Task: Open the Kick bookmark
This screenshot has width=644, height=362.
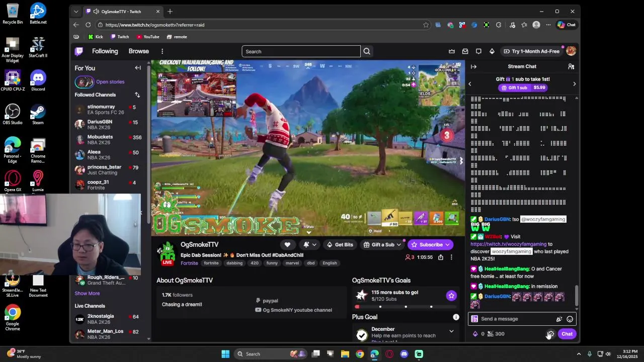Action: pos(96,37)
